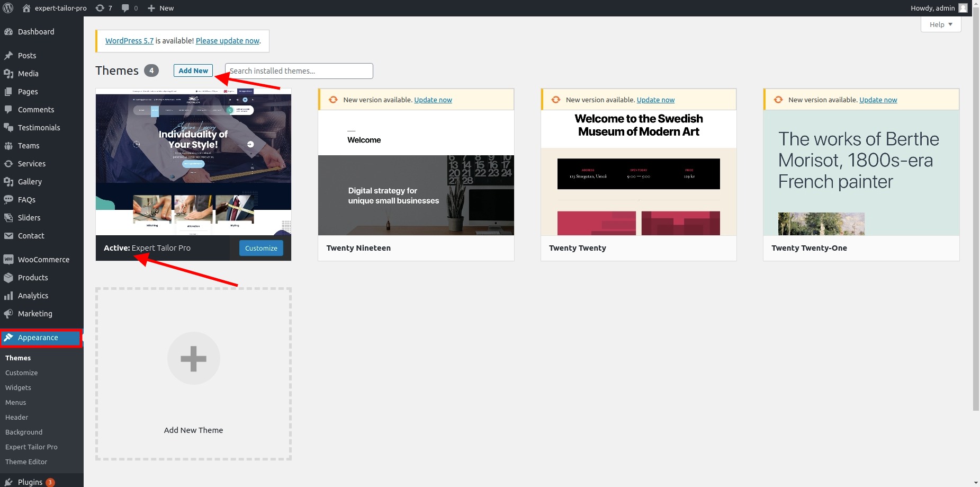The height and width of the screenshot is (487, 980).
Task: Click the Gallery icon in sidebar
Action: point(8,182)
